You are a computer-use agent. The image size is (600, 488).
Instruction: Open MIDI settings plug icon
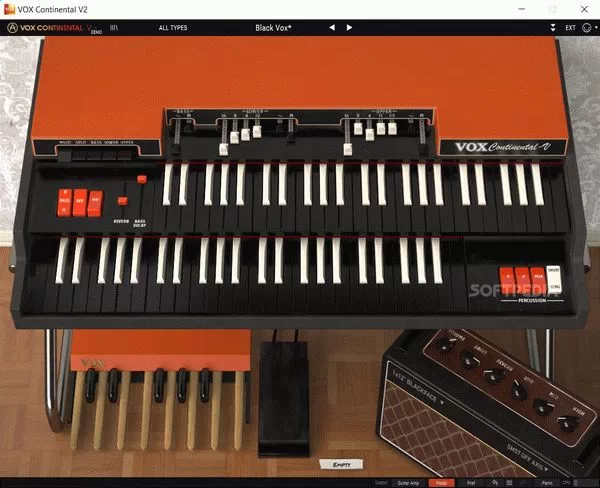click(586, 28)
